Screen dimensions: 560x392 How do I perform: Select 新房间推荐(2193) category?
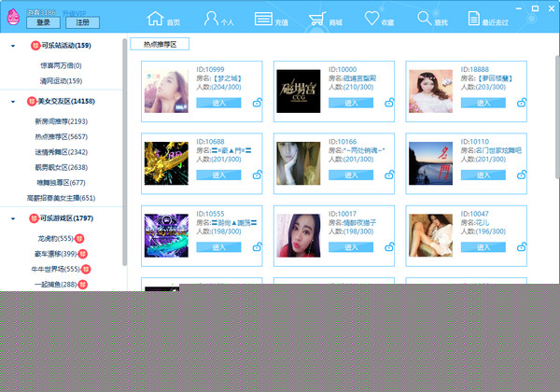61,121
